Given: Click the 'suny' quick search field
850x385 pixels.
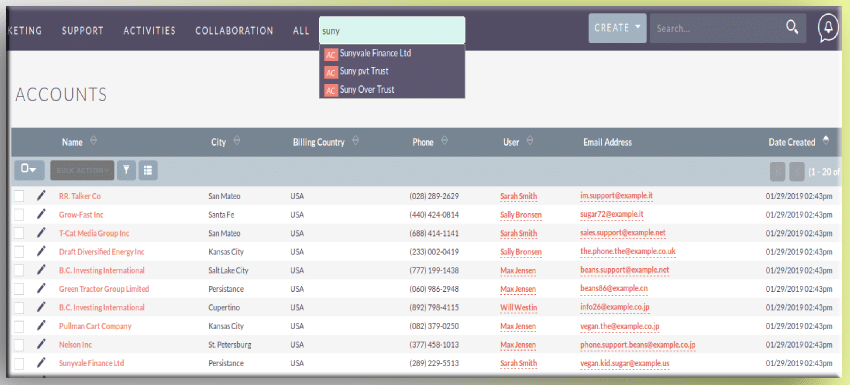Looking at the screenshot, I should [392, 30].
